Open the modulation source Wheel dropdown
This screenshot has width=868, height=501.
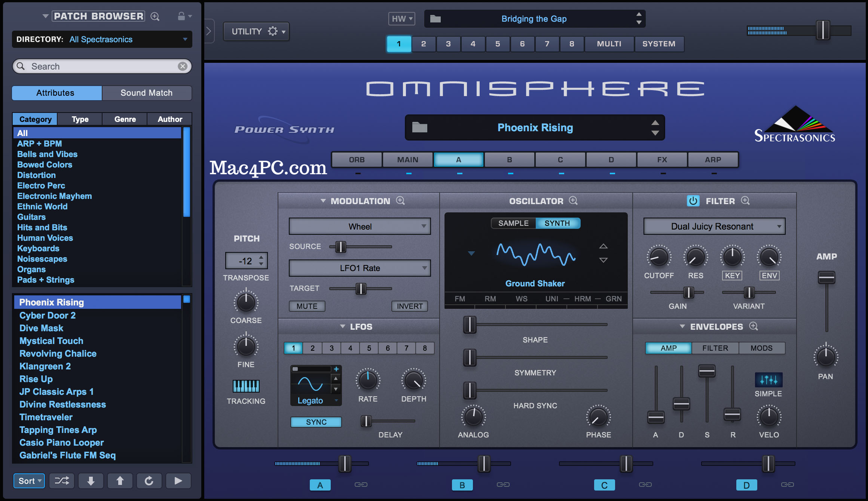tap(360, 227)
